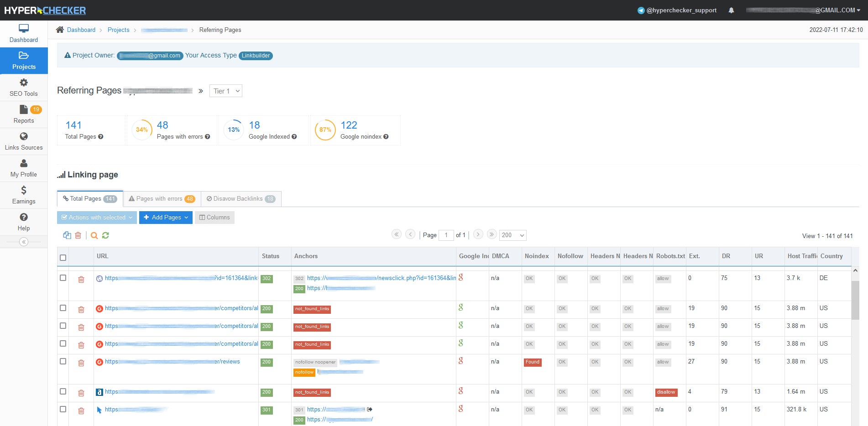The width and height of the screenshot is (868, 426).
Task: Collapse the sidebar with the double-arrow icon
Action: click(24, 242)
